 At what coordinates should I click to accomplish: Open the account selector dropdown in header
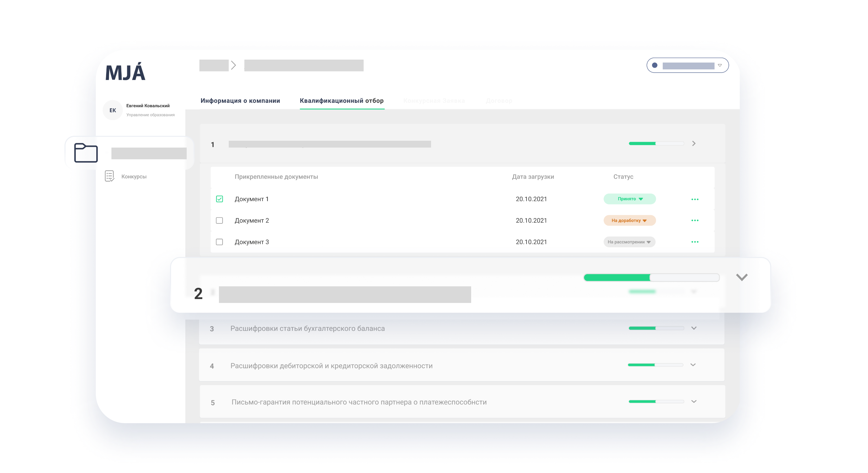[719, 65]
